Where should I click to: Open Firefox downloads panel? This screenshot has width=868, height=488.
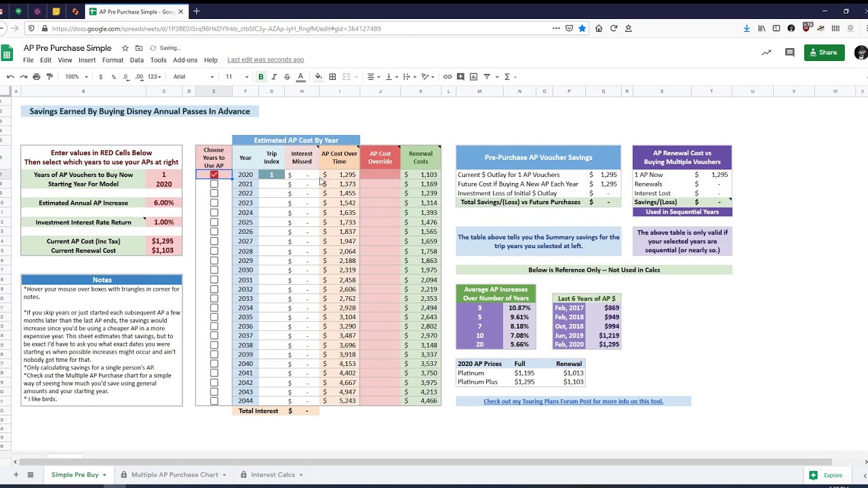tap(747, 28)
